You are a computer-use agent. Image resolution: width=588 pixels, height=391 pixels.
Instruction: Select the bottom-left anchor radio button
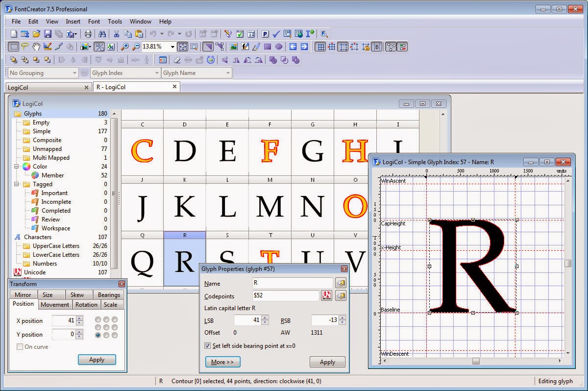[x=98, y=335]
